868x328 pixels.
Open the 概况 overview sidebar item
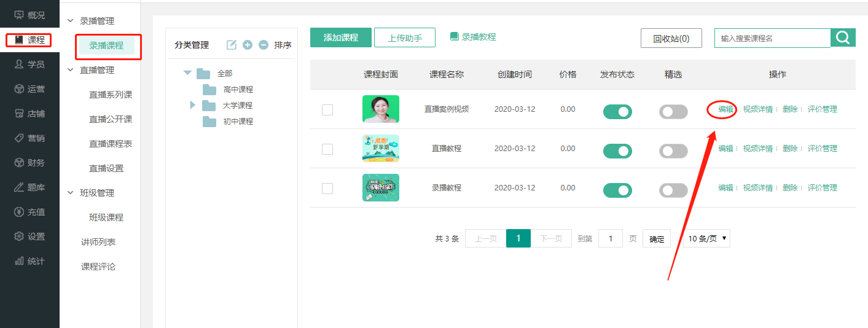(29, 15)
